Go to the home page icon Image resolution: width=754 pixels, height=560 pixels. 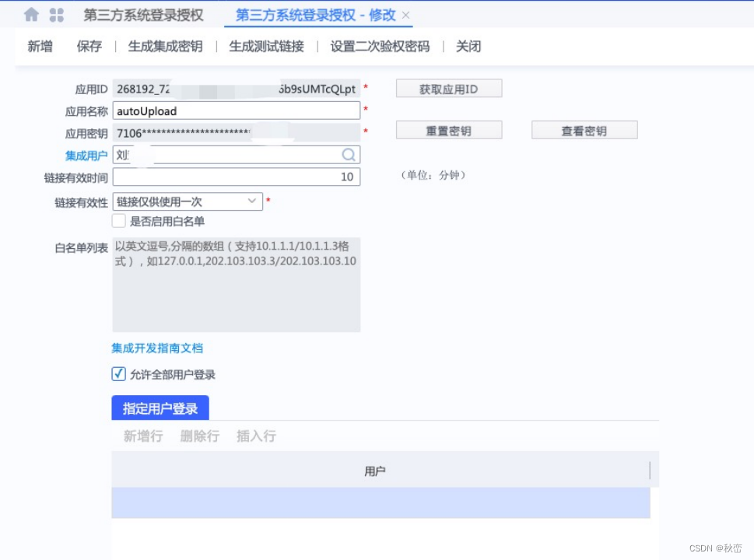coord(31,15)
